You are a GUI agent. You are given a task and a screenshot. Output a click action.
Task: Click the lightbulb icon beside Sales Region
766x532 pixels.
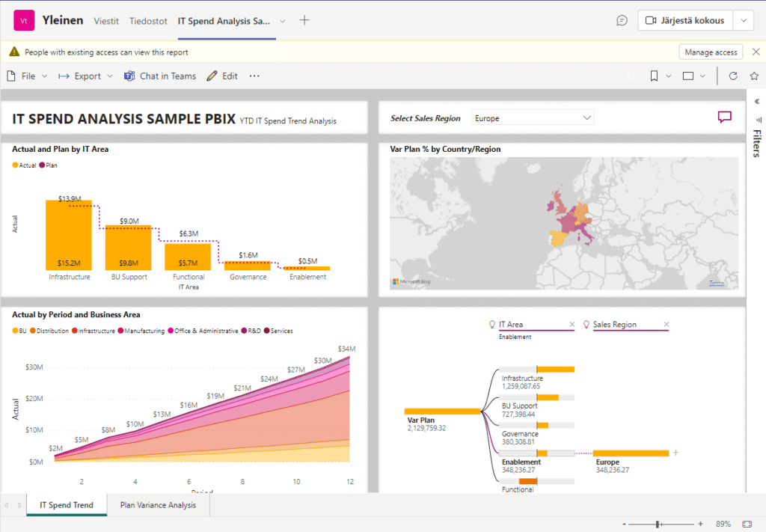(586, 325)
